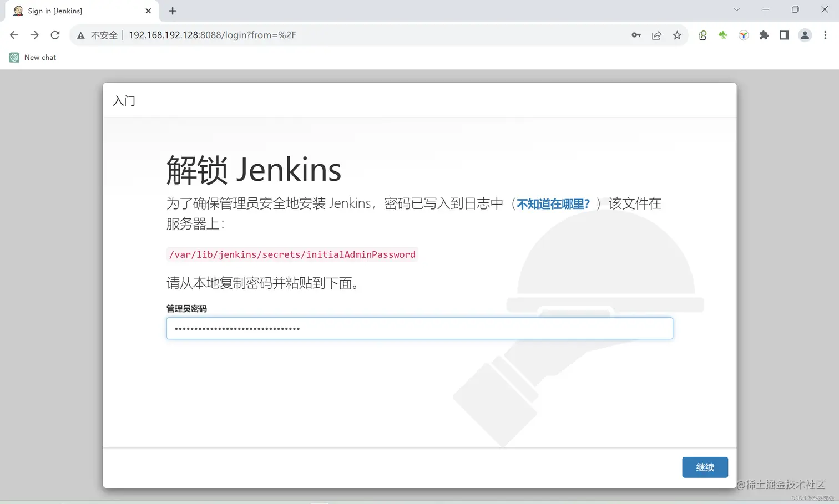Click the URL in the address bar
Image resolution: width=839 pixels, height=504 pixels.
pos(212,35)
